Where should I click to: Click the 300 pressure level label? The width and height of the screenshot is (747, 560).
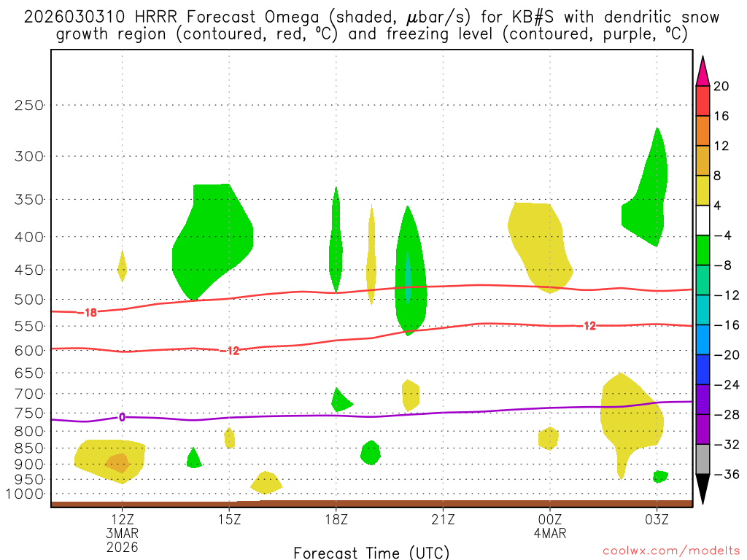[x=29, y=156]
